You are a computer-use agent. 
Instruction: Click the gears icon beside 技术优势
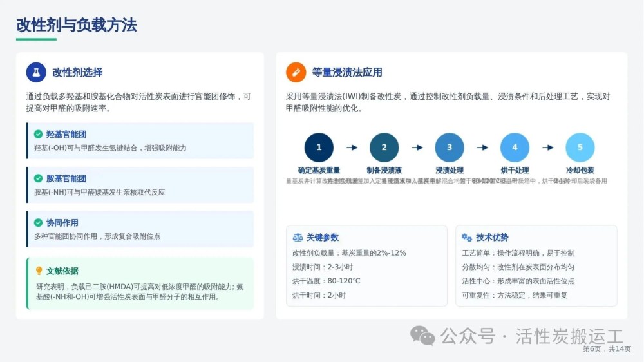tap(467, 237)
